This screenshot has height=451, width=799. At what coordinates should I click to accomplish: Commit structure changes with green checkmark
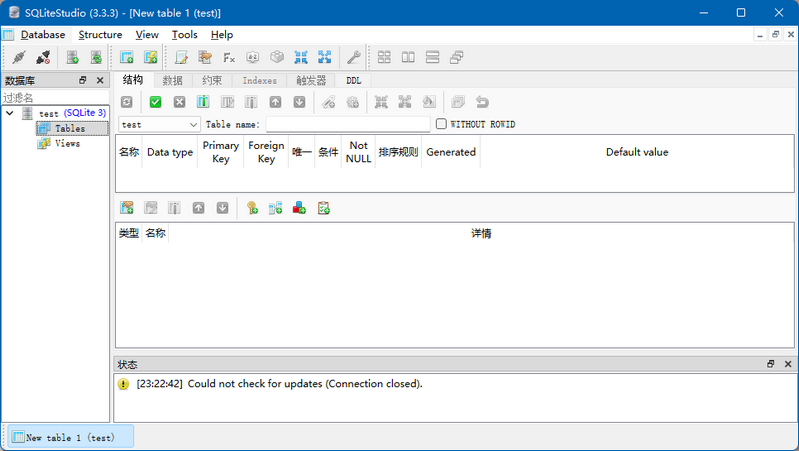tap(155, 102)
